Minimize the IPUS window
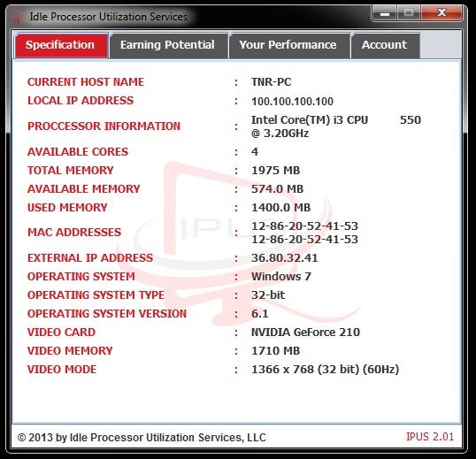Viewport: 476px width, 459px height. 384,13
